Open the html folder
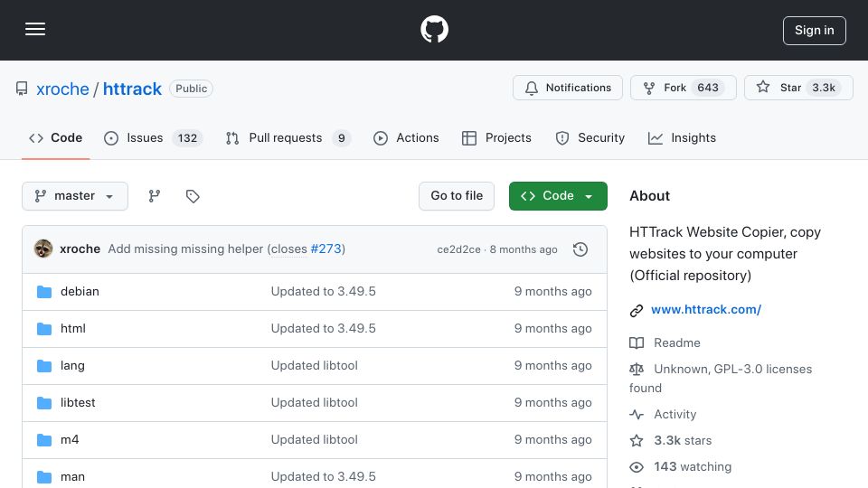The height and width of the screenshot is (488, 868). pos(73,329)
